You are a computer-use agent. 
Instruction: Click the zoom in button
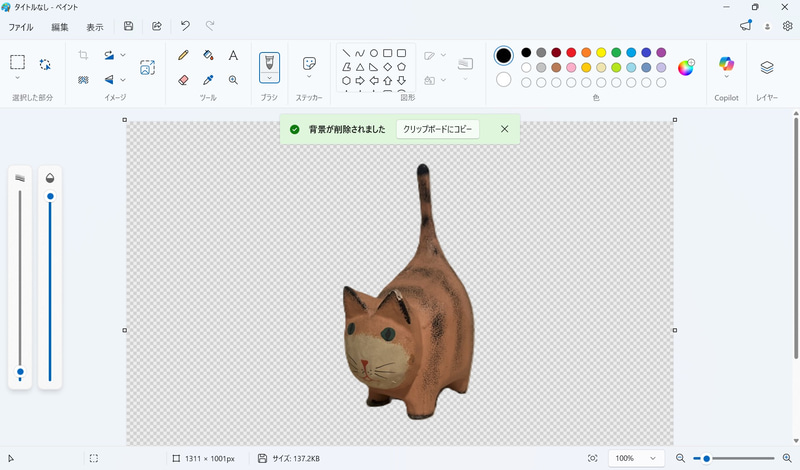[787, 458]
